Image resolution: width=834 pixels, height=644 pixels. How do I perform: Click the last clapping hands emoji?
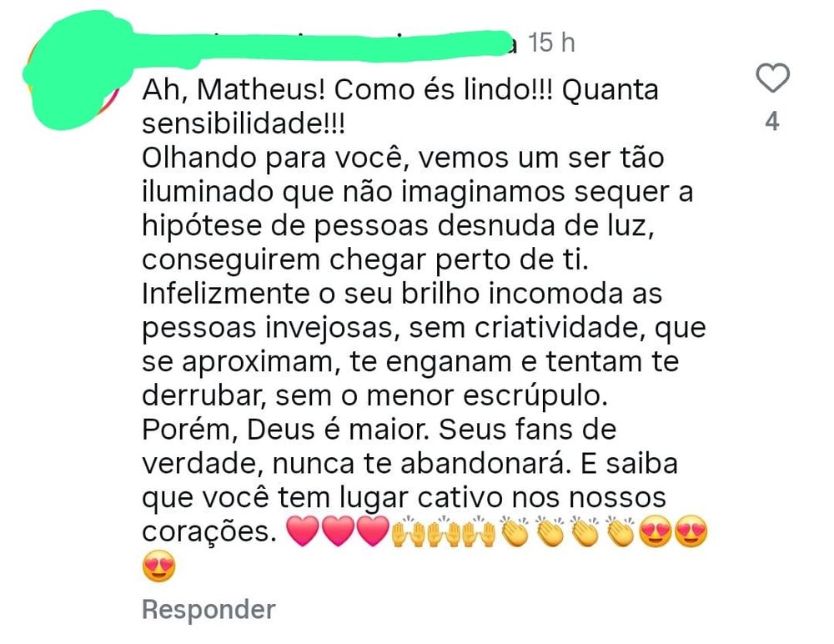coord(620,531)
